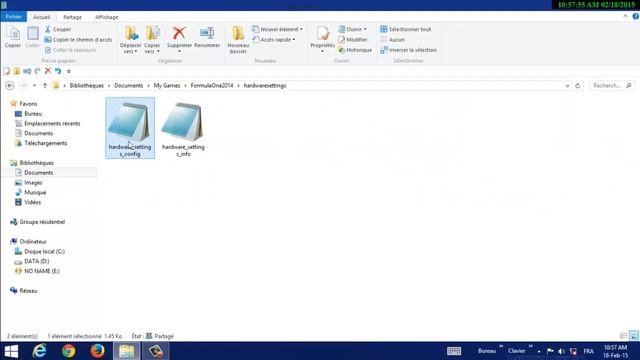Click the Rechercher search field
This screenshot has height=360, width=640.
pyautogui.click(x=612, y=86)
